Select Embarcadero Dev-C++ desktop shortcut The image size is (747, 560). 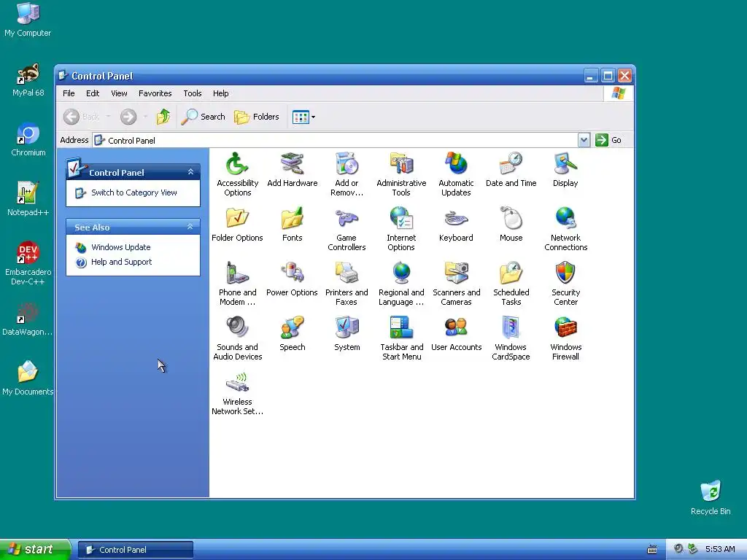(28, 263)
